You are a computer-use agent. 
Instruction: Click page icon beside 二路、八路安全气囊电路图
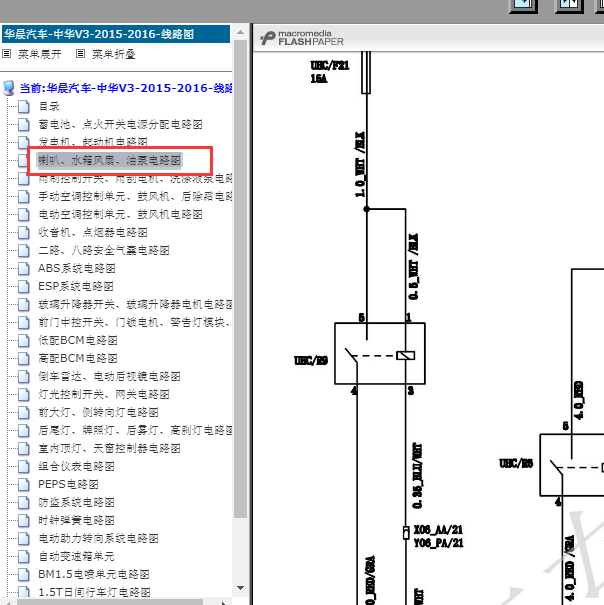tap(24, 250)
